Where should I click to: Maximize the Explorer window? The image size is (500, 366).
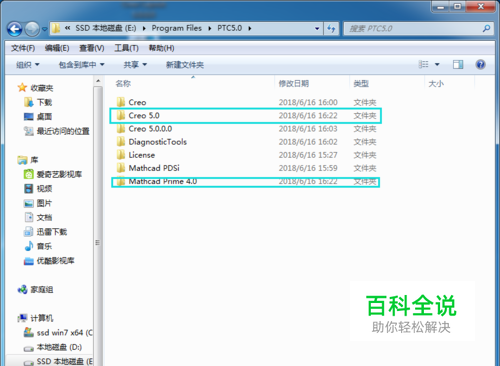(458, 6)
